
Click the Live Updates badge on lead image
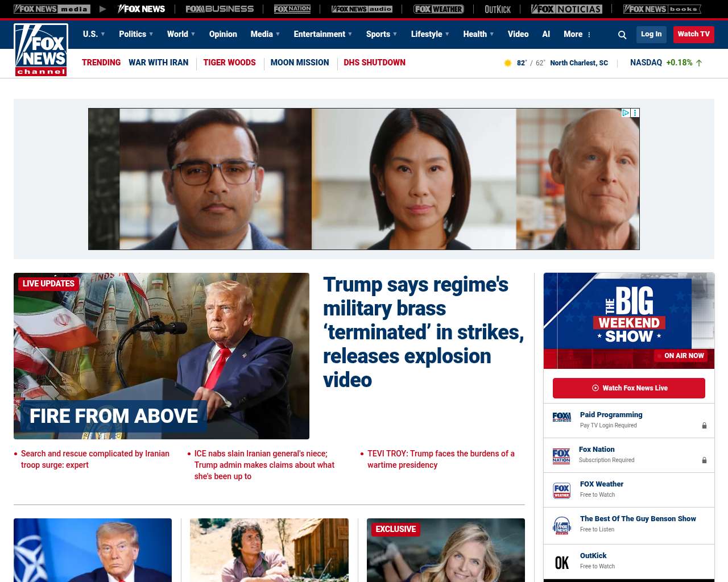pos(48,284)
